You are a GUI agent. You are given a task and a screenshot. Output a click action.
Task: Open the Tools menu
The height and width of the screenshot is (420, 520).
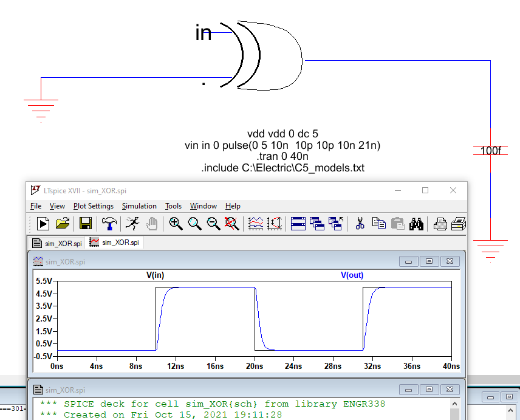click(173, 206)
